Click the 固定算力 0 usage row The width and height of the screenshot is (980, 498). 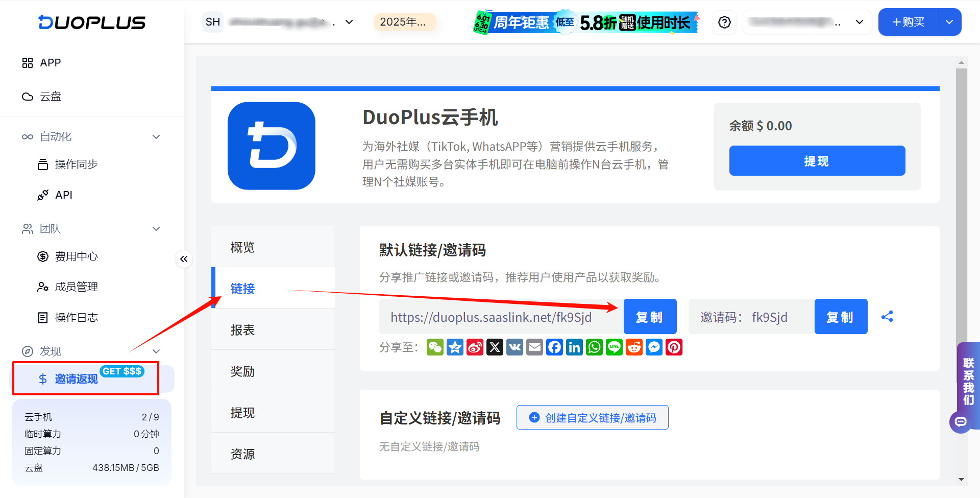tap(92, 451)
